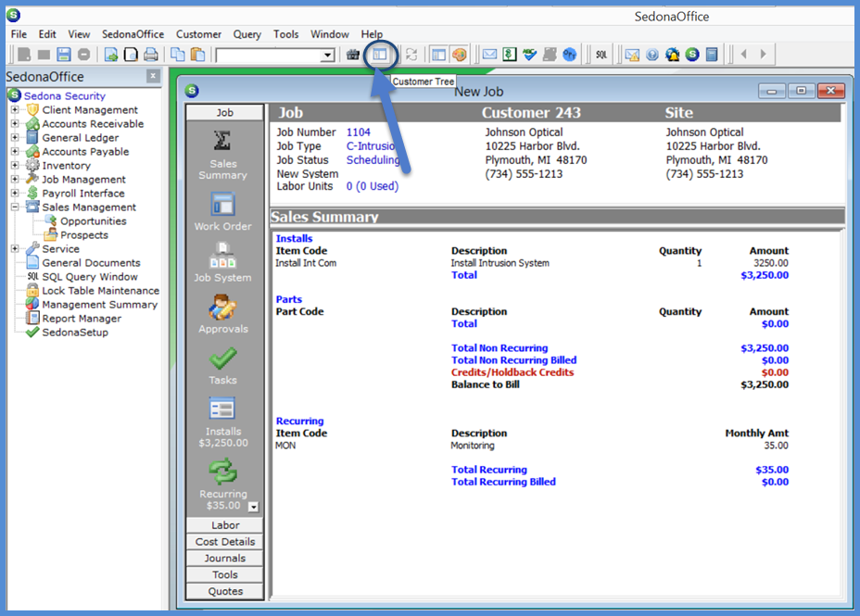The height and width of the screenshot is (616, 860).
Task: Expand the Payroll Interface tree node
Action: (15, 193)
